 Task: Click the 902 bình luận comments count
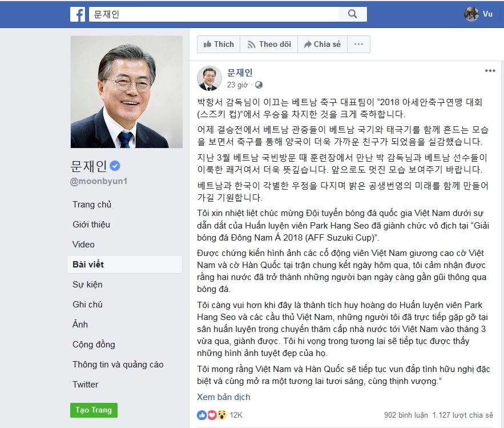pos(406,415)
